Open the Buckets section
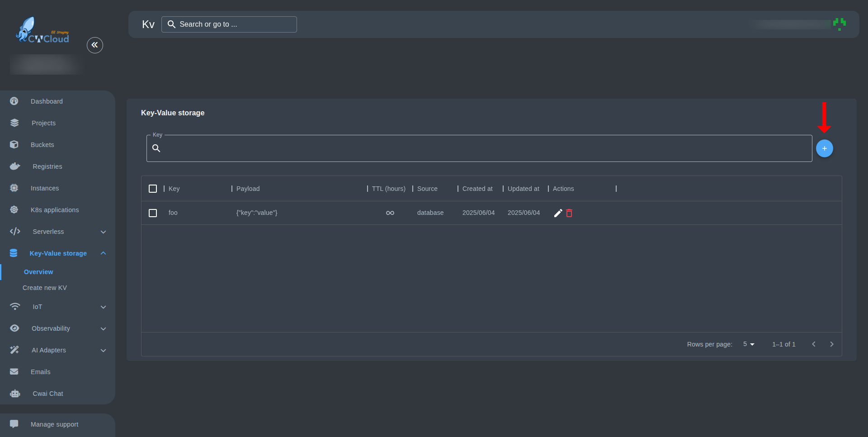The height and width of the screenshot is (437, 868). click(x=42, y=144)
